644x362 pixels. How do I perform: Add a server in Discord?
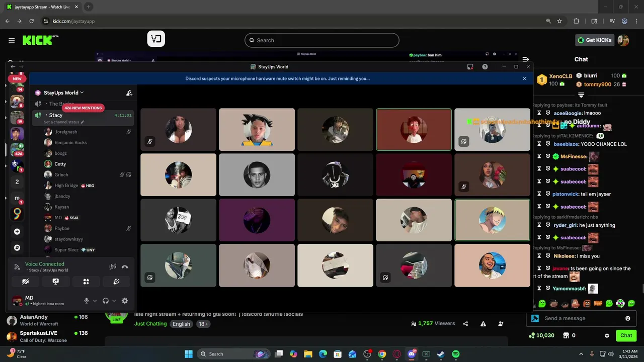17,232
